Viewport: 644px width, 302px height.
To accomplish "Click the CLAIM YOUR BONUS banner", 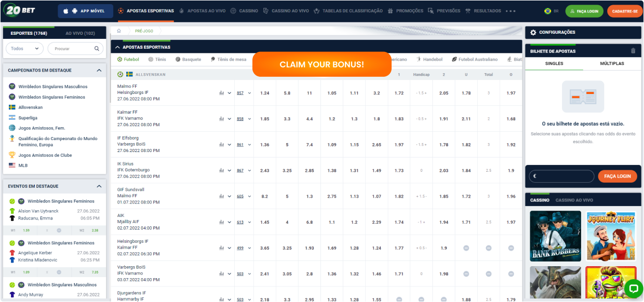I will pyautogui.click(x=321, y=64).
